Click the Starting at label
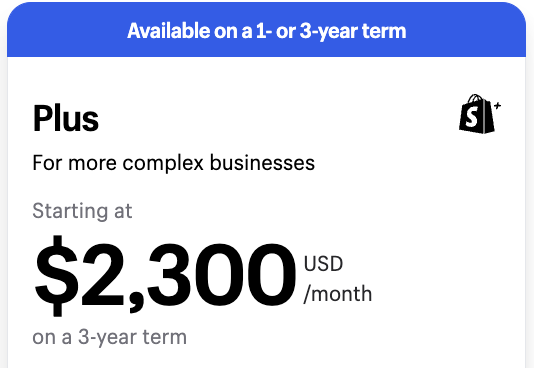The image size is (534, 368). [x=82, y=211]
